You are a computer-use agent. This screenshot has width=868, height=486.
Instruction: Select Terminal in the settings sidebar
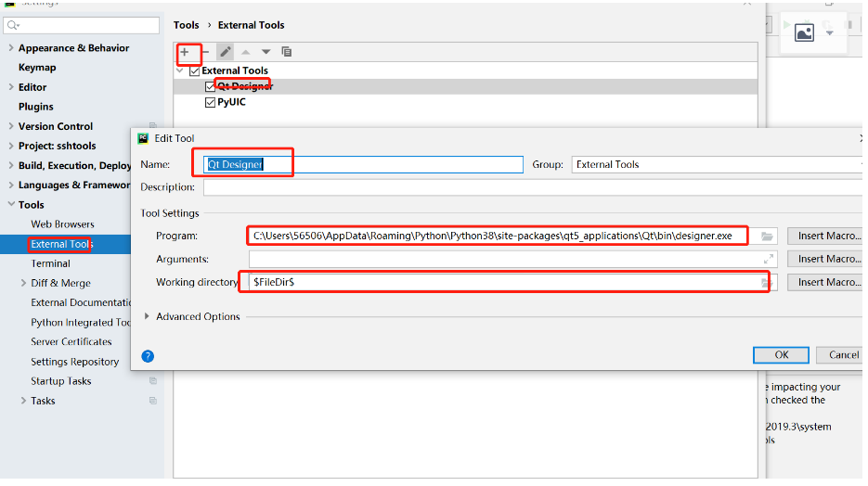pos(50,263)
